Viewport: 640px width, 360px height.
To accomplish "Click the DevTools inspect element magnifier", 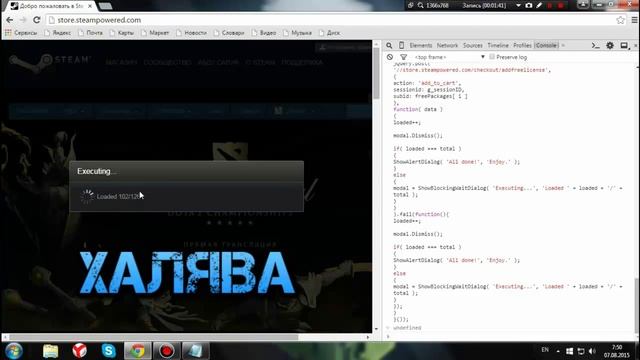I will click(389, 45).
